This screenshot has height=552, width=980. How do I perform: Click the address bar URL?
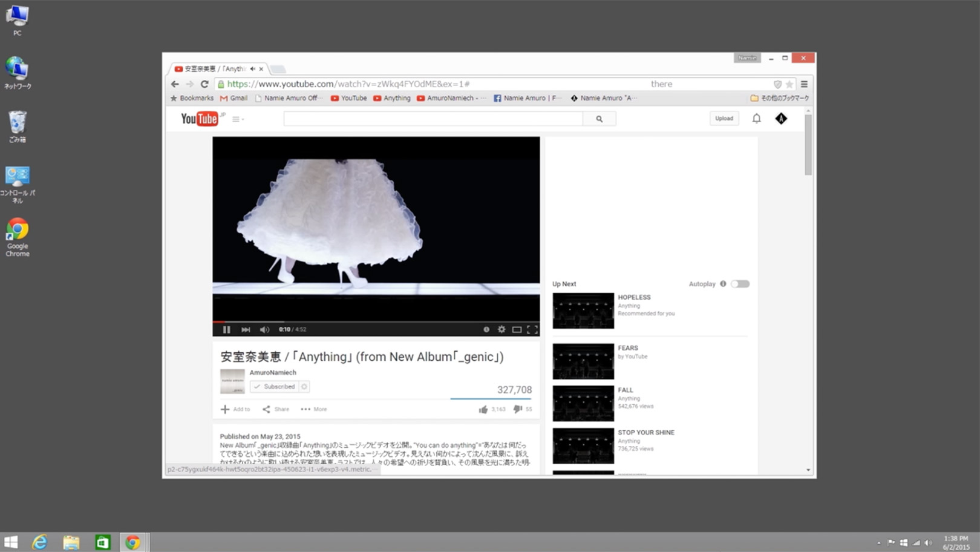click(x=348, y=84)
